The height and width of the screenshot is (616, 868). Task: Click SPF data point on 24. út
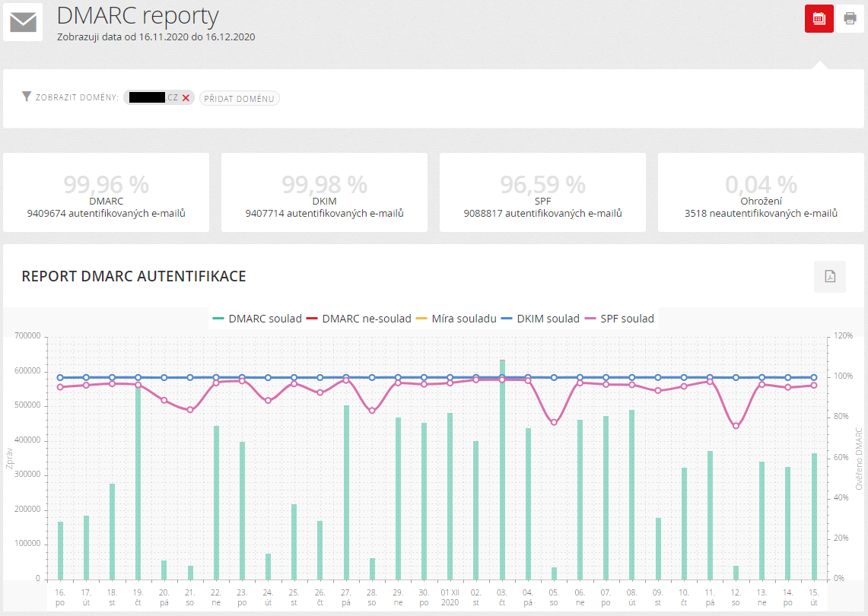pos(268,400)
